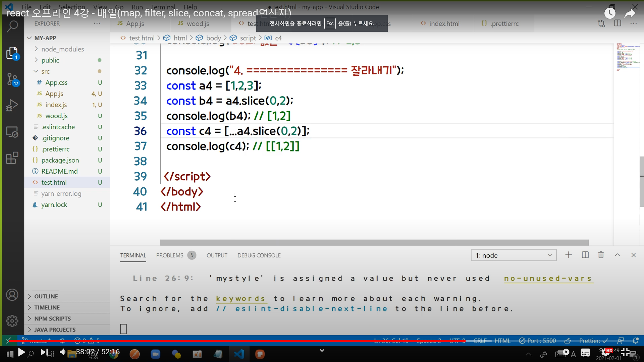The height and width of the screenshot is (362, 644).
Task: Kill terminal with trash icon
Action: click(x=601, y=255)
